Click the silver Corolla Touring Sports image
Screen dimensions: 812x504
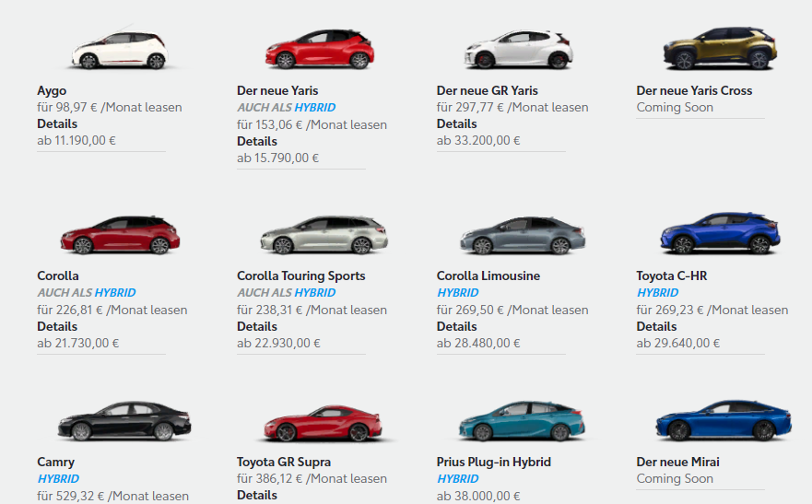point(324,236)
